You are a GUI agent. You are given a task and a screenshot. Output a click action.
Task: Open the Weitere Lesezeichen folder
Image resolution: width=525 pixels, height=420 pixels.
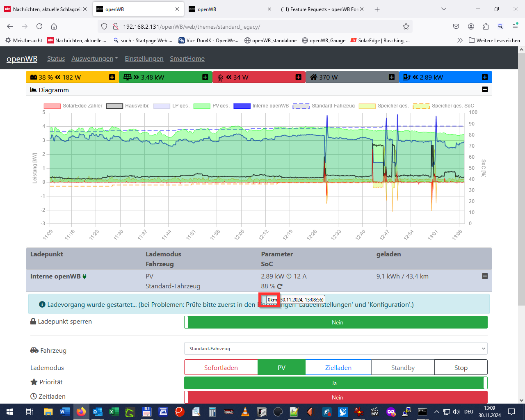click(x=494, y=40)
